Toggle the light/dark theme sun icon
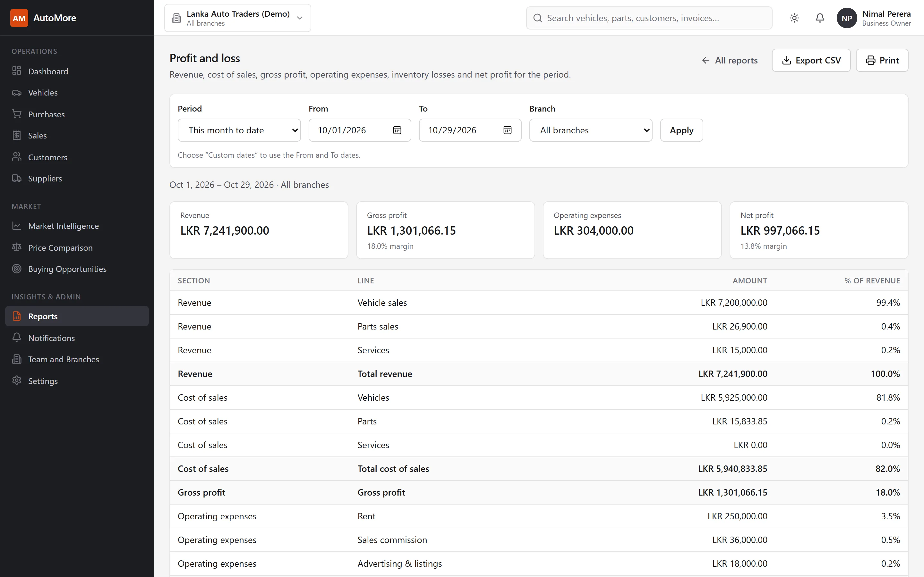Image resolution: width=924 pixels, height=577 pixels. pos(794,18)
